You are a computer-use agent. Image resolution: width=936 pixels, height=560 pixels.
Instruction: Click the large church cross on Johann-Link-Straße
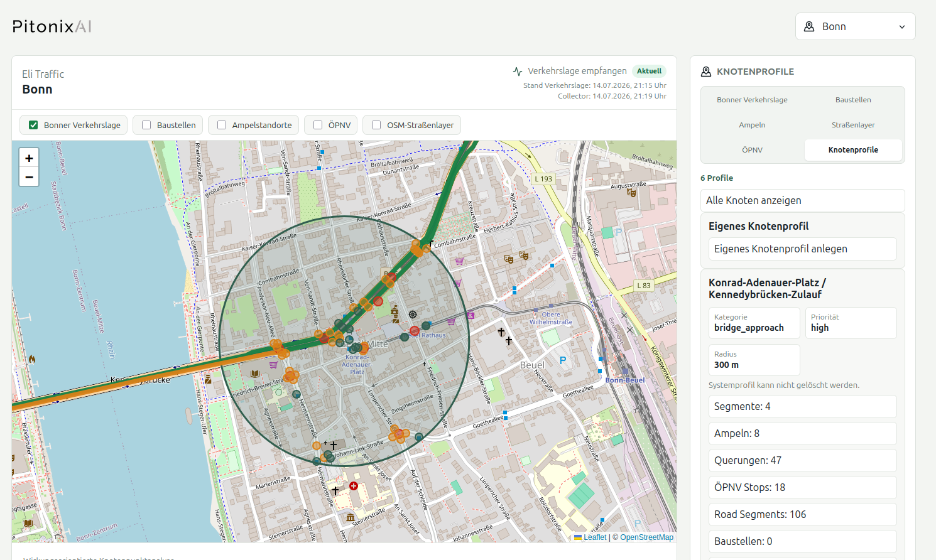(x=334, y=445)
